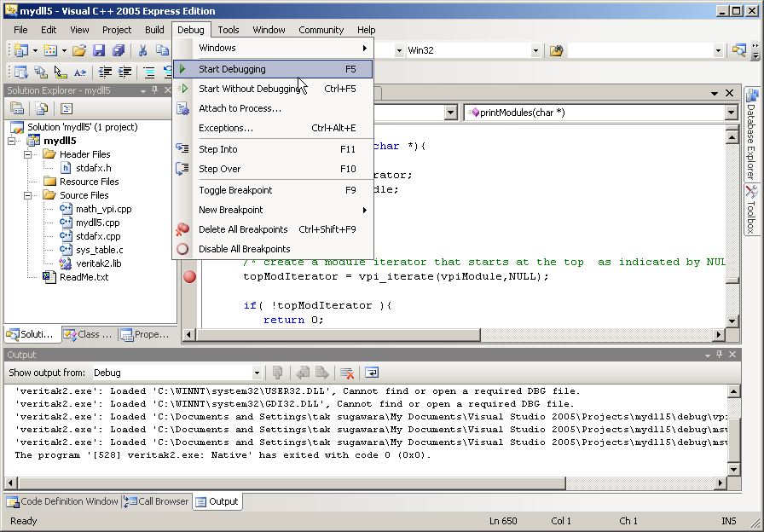This screenshot has height=532, width=764.
Task: Choose Toggle Breakpoint in Debug menu
Action: [x=273, y=190]
